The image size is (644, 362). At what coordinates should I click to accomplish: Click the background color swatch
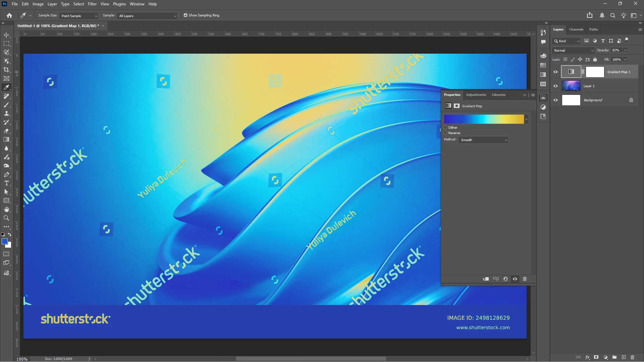(x=9, y=246)
